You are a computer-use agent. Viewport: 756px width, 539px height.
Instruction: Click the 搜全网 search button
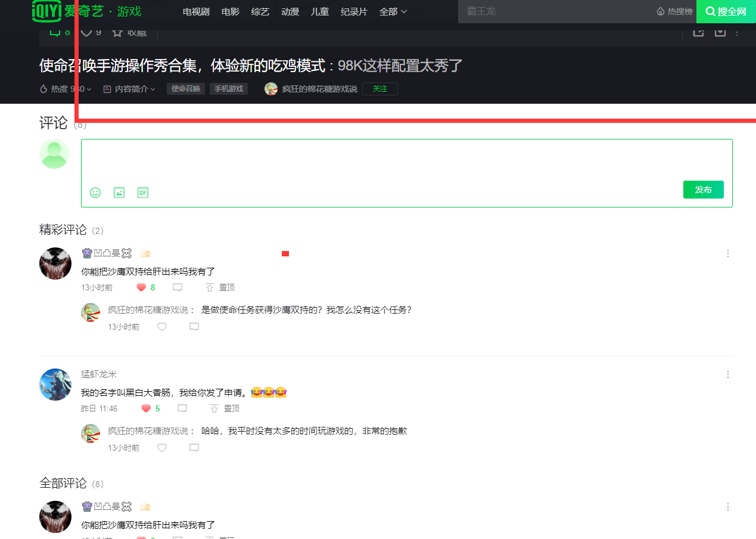(726, 11)
